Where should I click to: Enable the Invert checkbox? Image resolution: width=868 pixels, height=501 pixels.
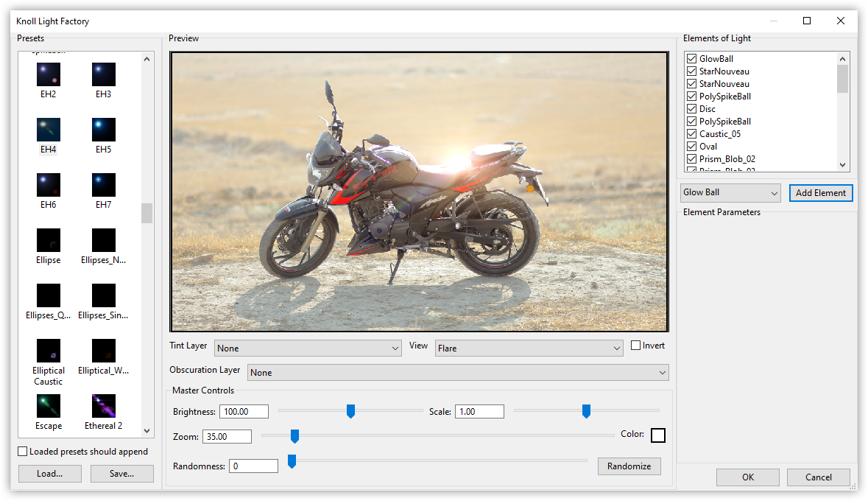pyautogui.click(x=636, y=346)
